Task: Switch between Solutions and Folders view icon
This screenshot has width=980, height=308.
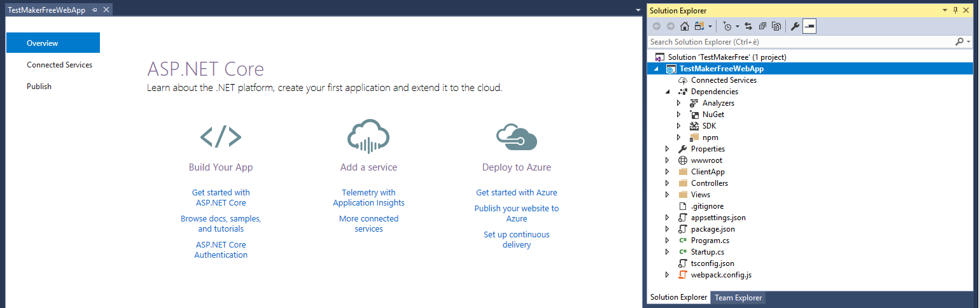Action: click(x=699, y=26)
